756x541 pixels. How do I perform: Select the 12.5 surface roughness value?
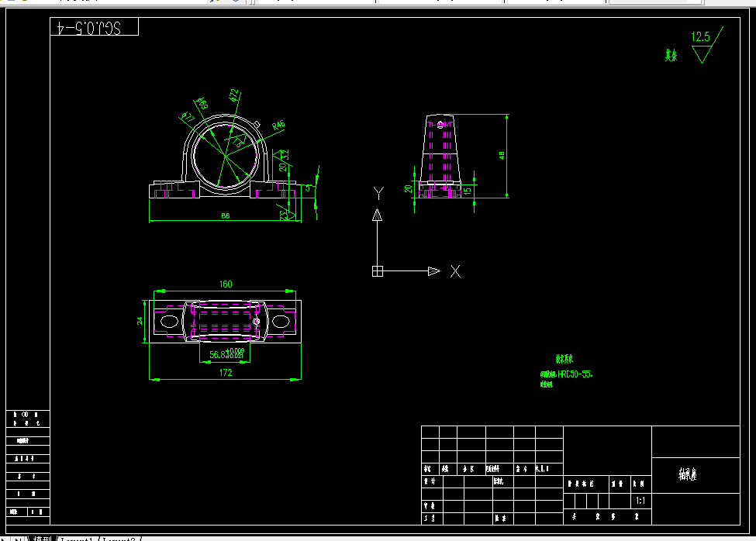click(700, 37)
